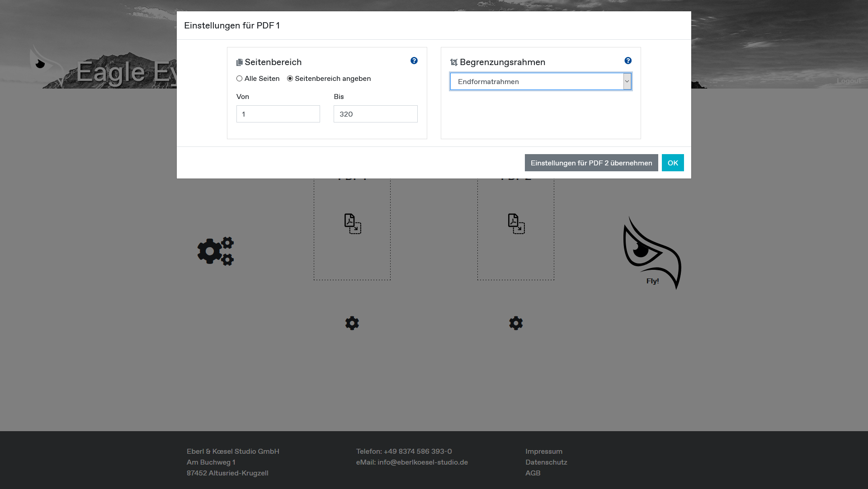Open the AGB footer link
The height and width of the screenshot is (489, 868).
click(x=533, y=473)
